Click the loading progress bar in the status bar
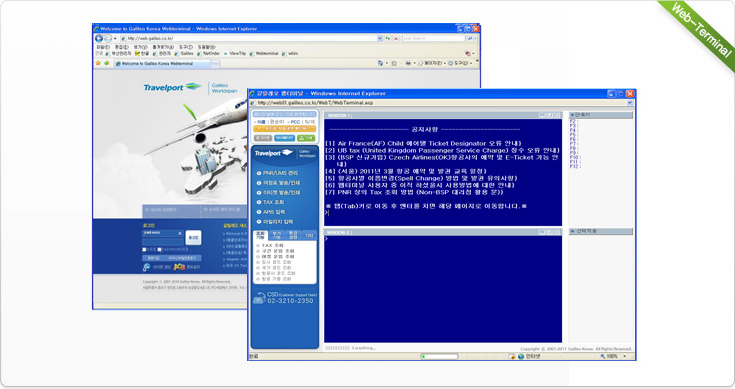Image resolution: width=735 pixels, height=389 pixels. pyautogui.click(x=439, y=357)
